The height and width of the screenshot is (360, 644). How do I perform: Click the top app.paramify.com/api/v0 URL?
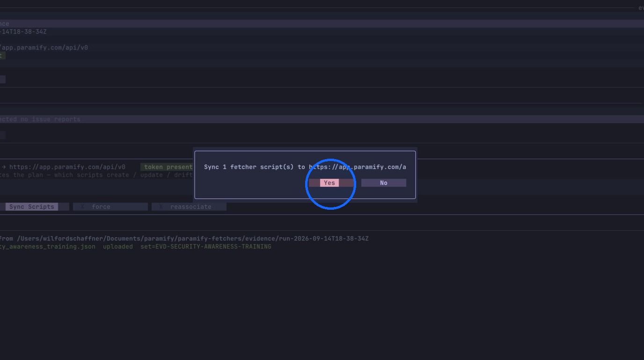pyautogui.click(x=44, y=48)
